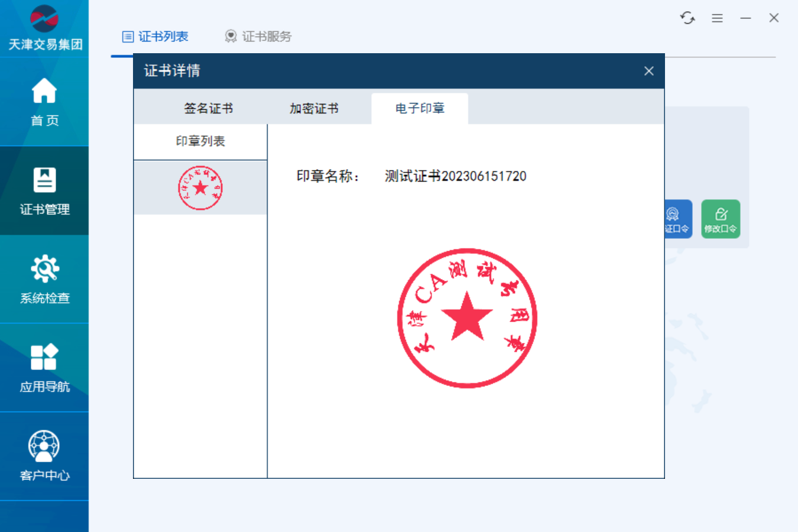
Task: Open the 首页 home icon in sidebar
Action: [44, 102]
